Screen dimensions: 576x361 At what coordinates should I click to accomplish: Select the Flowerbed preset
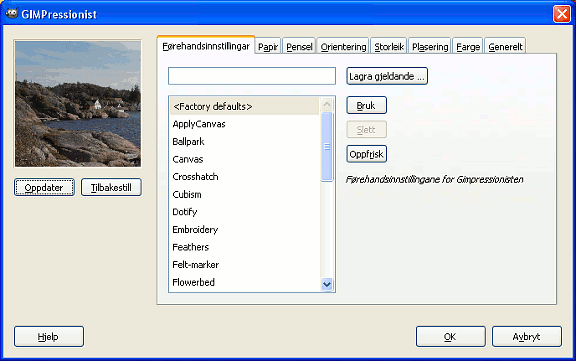tap(244, 282)
